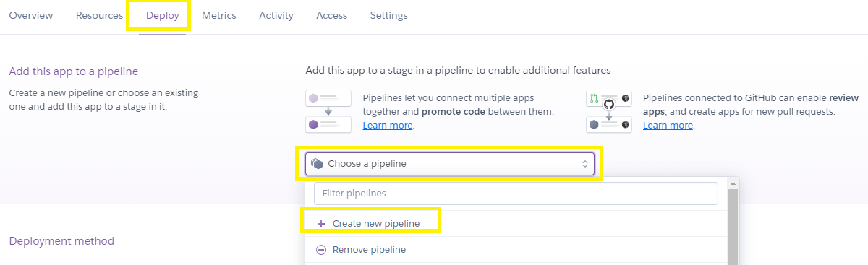The image size is (868, 265).
Task: Select the Deploy tab
Action: [x=162, y=15]
